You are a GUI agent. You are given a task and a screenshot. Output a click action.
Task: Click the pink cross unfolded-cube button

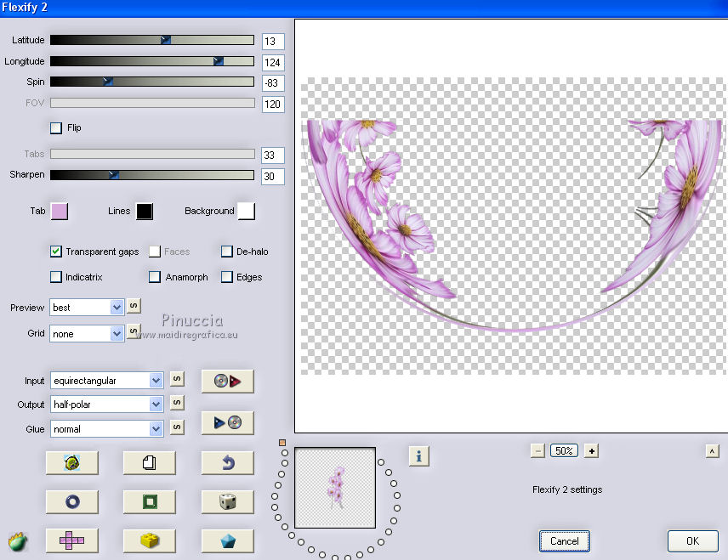(72, 540)
